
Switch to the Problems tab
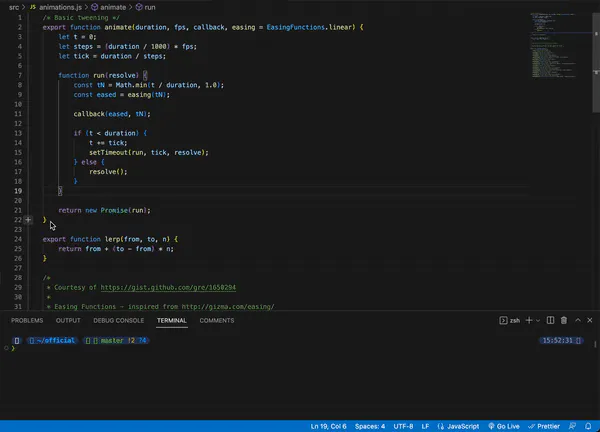(x=27, y=321)
